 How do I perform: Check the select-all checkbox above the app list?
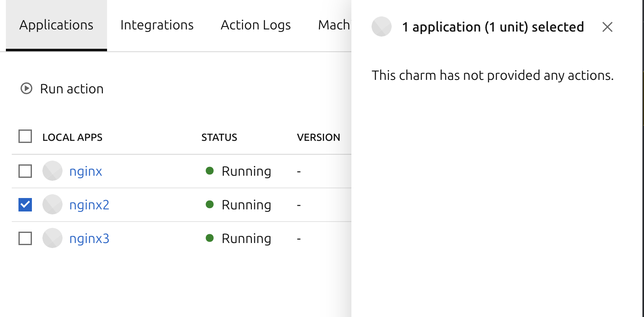(25, 137)
